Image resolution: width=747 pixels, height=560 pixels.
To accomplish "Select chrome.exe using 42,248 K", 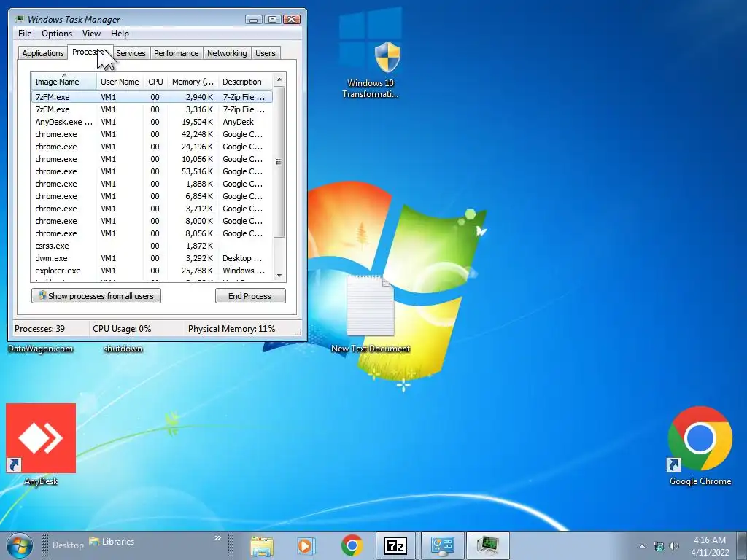I will point(152,134).
